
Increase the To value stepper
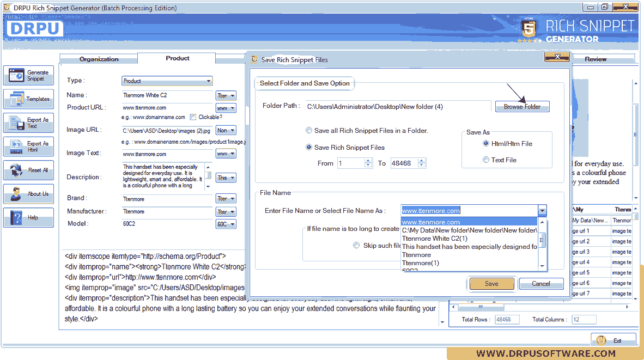click(x=421, y=161)
